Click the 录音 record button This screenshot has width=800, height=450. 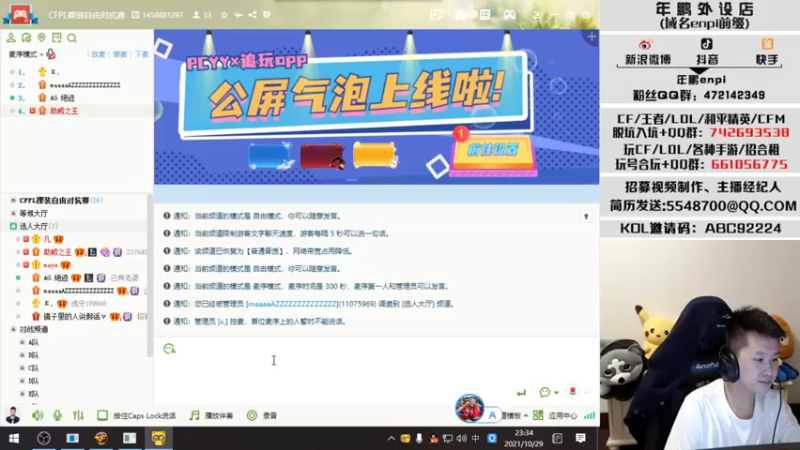point(262,415)
